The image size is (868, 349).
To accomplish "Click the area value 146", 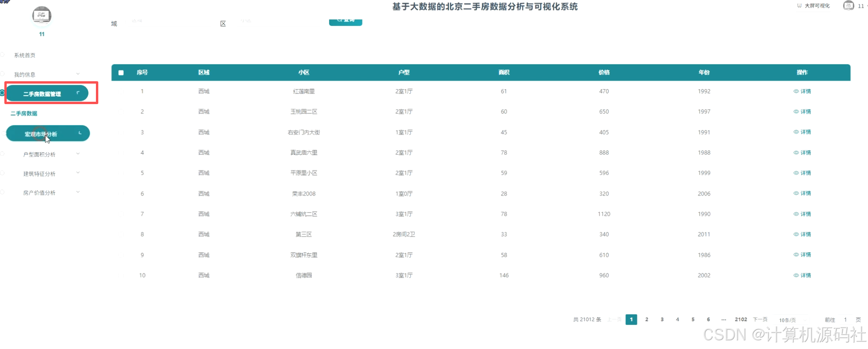I will [x=504, y=275].
